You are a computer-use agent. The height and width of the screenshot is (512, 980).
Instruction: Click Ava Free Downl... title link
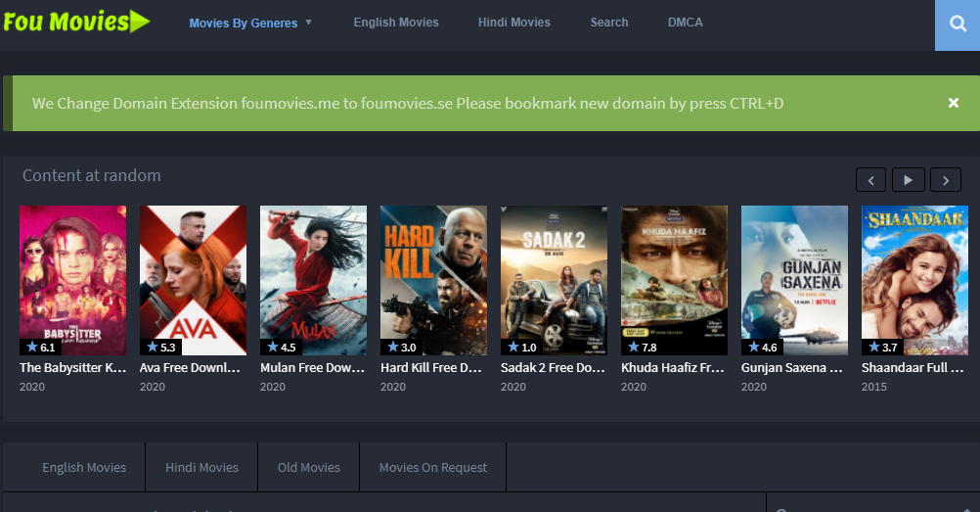coord(190,367)
